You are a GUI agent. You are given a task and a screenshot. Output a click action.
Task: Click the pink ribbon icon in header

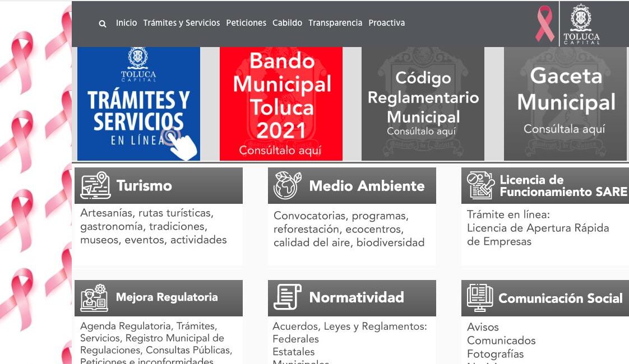545,24
